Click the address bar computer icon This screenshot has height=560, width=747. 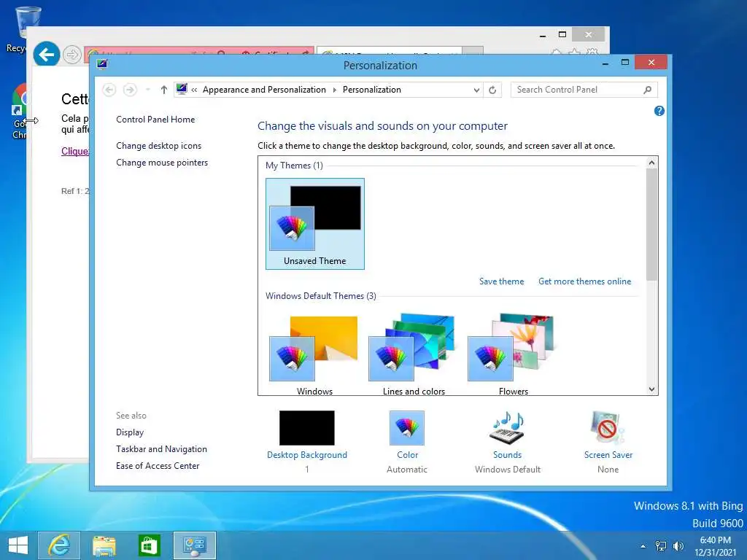tap(182, 89)
